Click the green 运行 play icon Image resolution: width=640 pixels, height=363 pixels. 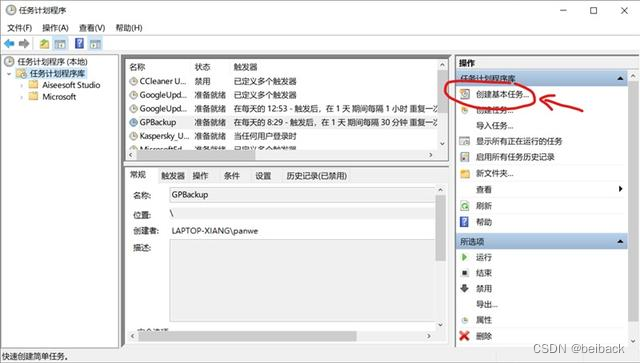tap(464, 257)
